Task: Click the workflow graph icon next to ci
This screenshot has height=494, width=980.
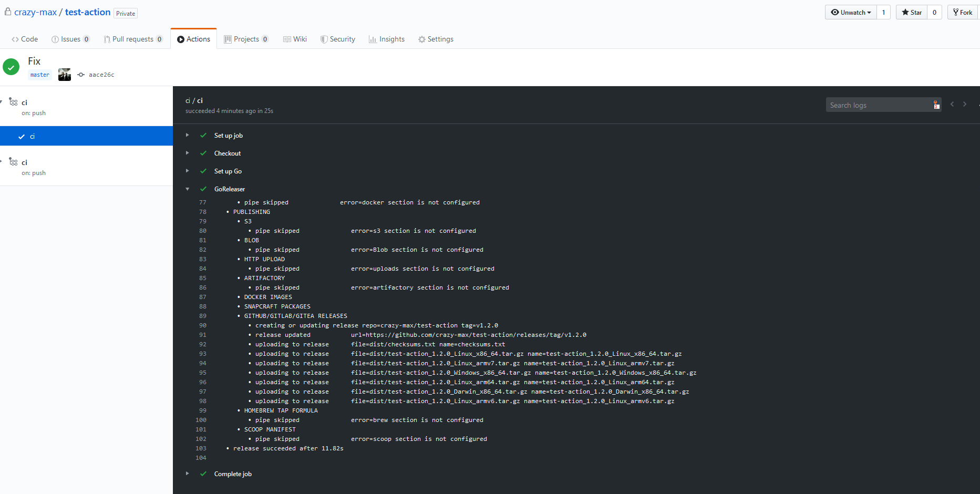Action: tap(14, 102)
